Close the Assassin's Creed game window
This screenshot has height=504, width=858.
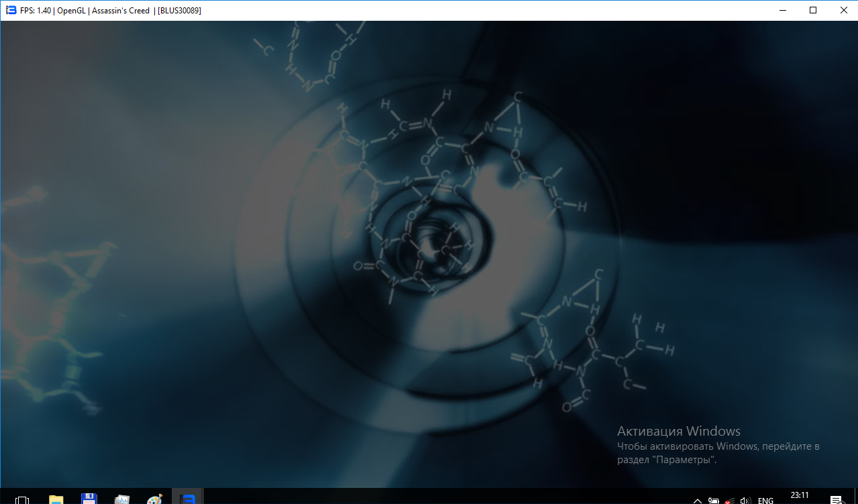tap(843, 10)
